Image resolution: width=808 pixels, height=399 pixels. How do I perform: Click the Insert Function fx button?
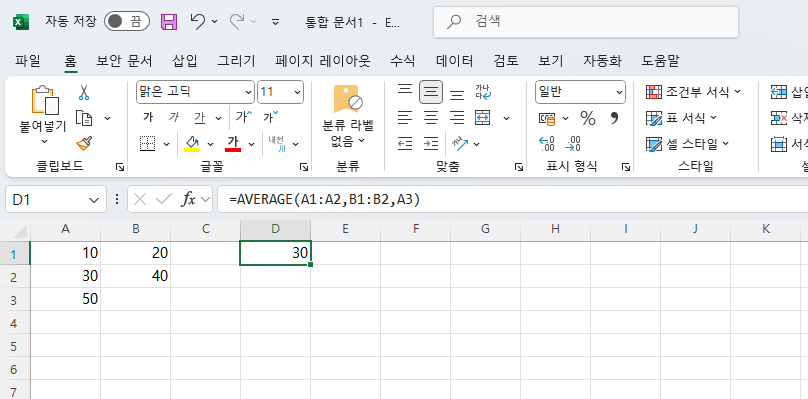(x=189, y=200)
